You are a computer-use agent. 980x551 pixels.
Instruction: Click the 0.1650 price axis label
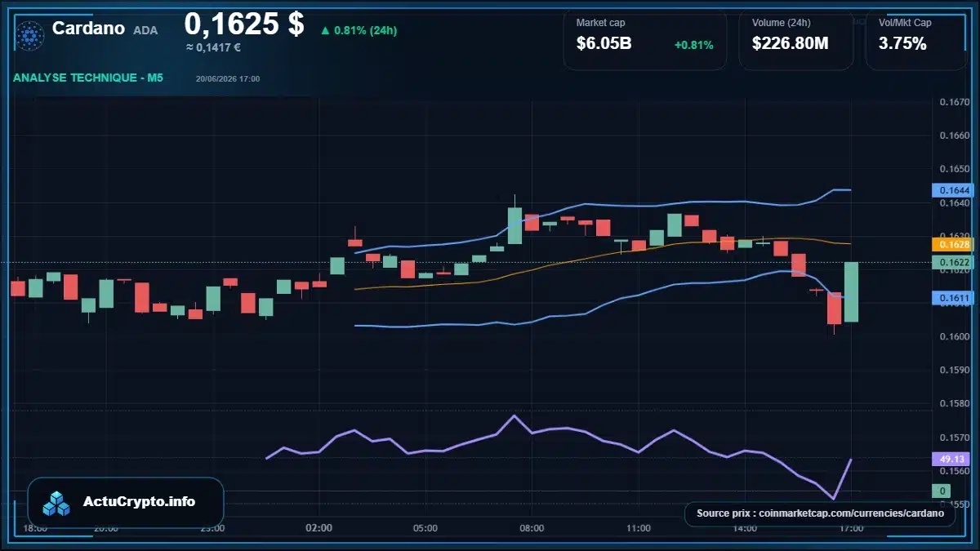point(954,169)
